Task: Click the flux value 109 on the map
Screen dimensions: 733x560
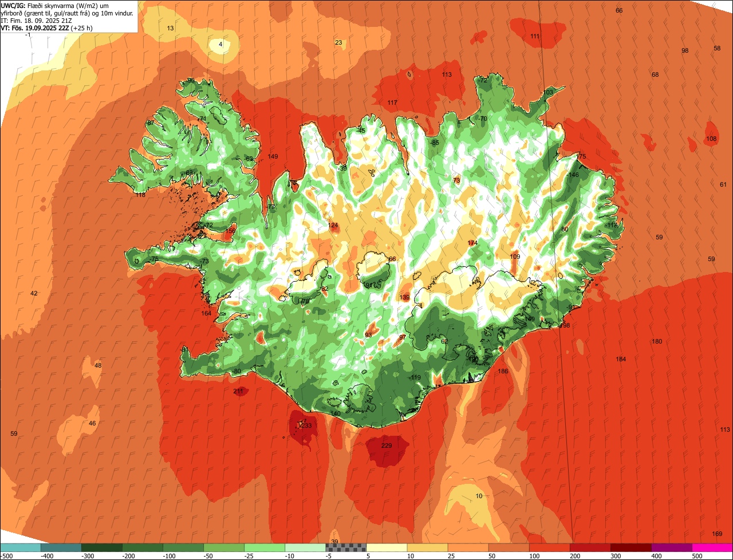Action: click(x=515, y=257)
